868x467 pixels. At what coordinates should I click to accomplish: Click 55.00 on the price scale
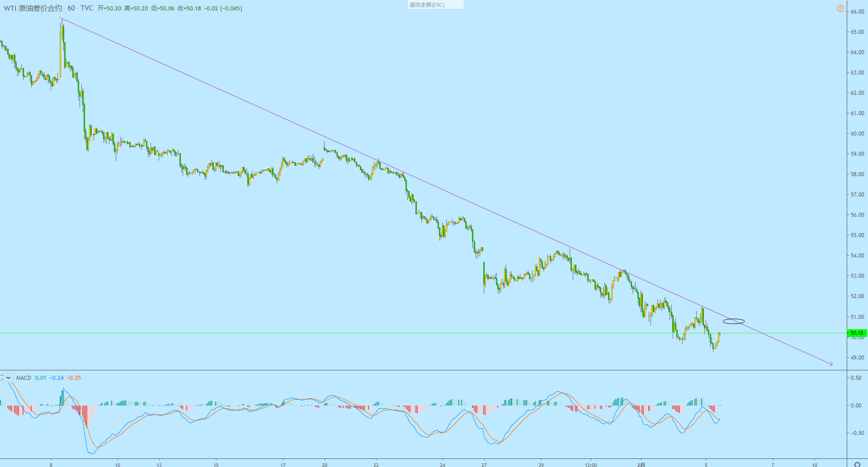[857, 235]
